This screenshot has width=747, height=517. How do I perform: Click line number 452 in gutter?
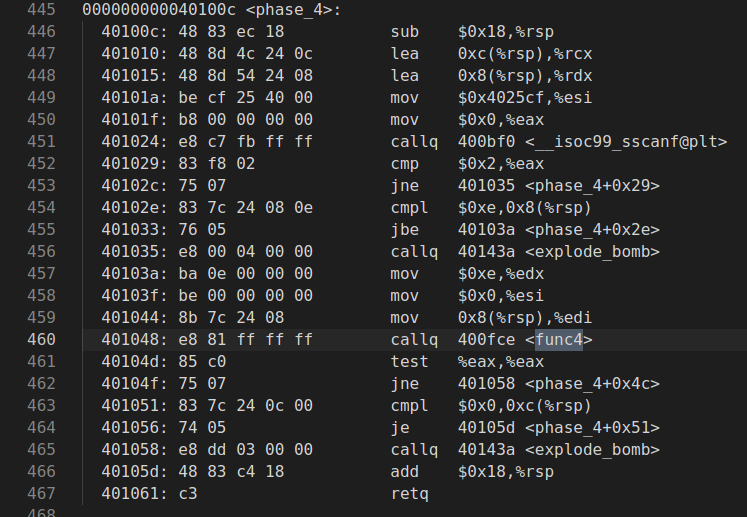41,164
